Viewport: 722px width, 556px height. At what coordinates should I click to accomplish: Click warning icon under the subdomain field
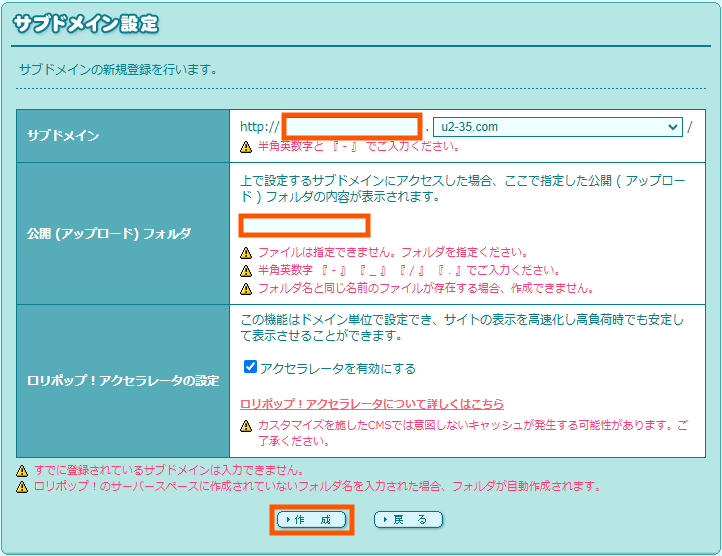pyautogui.click(x=246, y=147)
